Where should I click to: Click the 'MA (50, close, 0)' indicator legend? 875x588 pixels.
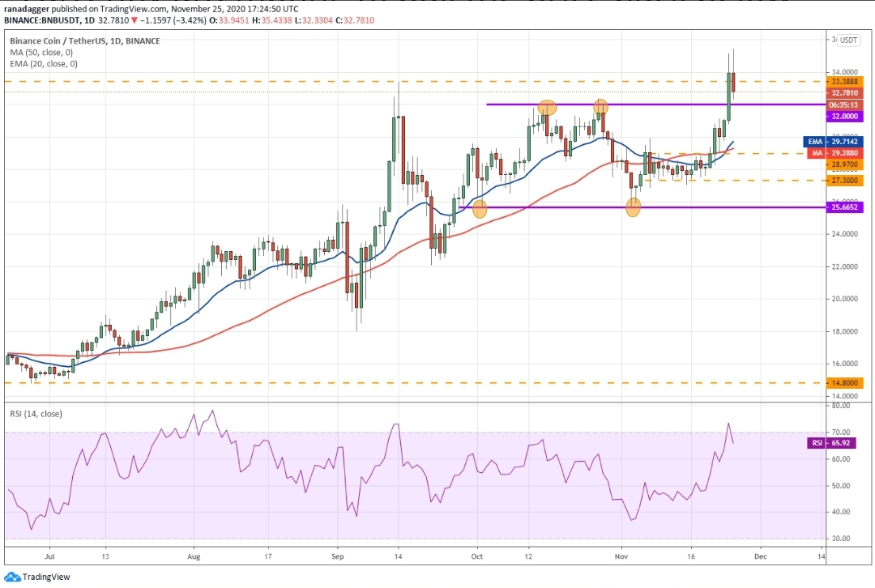click(x=41, y=53)
